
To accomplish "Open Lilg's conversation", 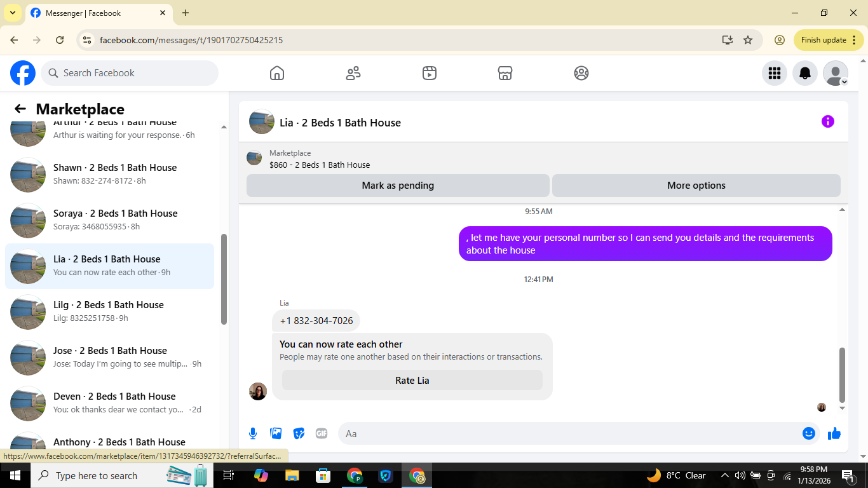I will coord(109,311).
